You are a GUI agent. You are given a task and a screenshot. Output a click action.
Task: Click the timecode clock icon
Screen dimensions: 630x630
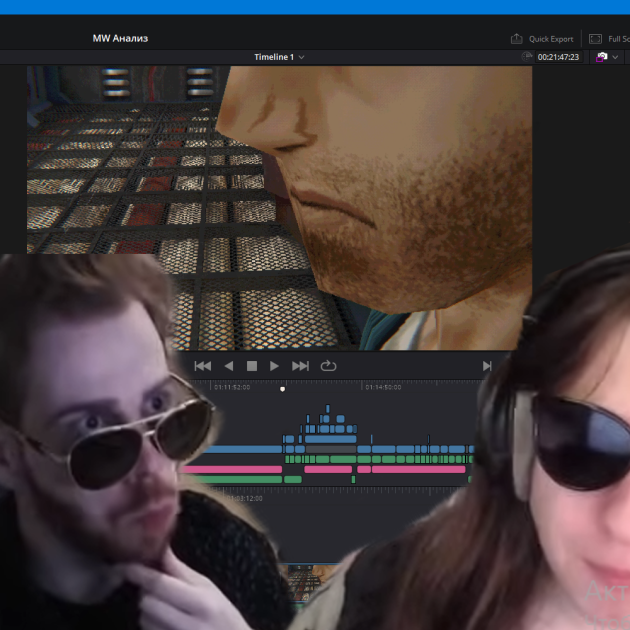coord(526,57)
